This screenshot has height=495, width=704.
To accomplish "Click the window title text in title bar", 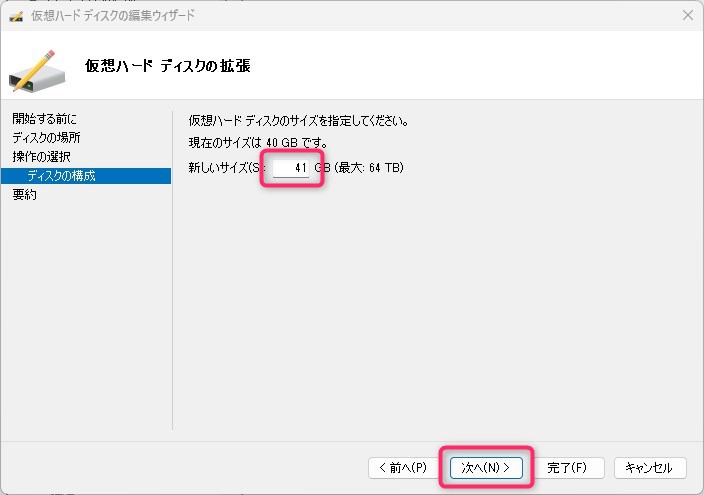I will (x=113, y=15).
